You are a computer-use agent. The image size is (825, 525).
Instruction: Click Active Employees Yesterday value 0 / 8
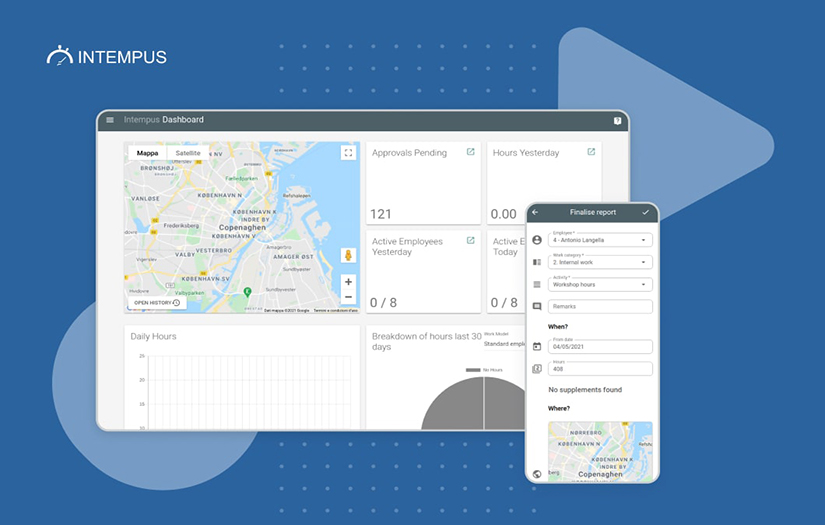click(x=384, y=303)
